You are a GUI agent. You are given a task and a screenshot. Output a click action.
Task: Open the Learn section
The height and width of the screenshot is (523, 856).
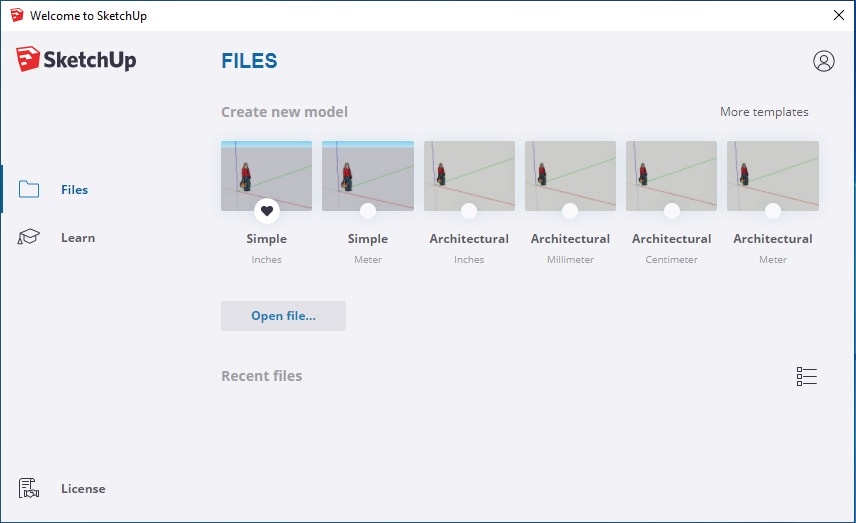pyautogui.click(x=78, y=237)
